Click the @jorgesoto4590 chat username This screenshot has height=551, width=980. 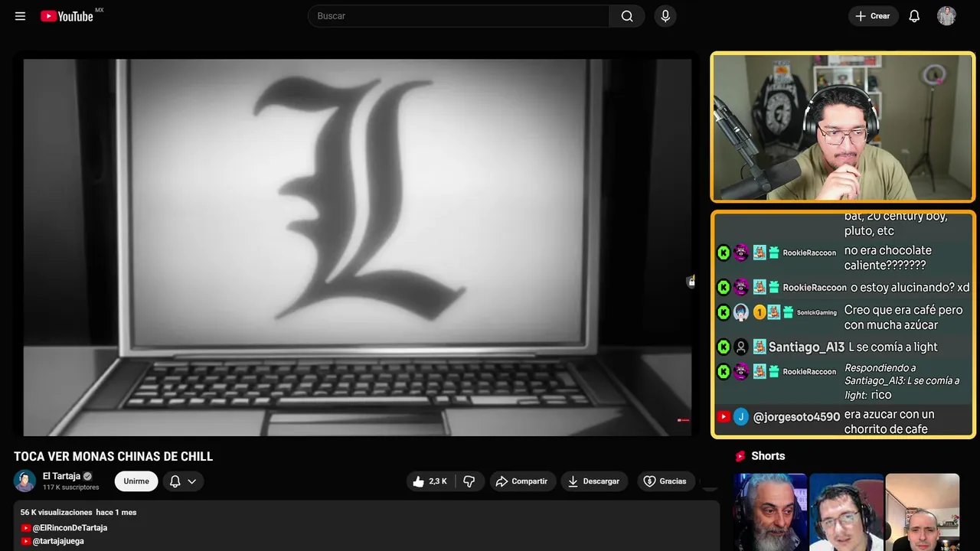coord(796,417)
